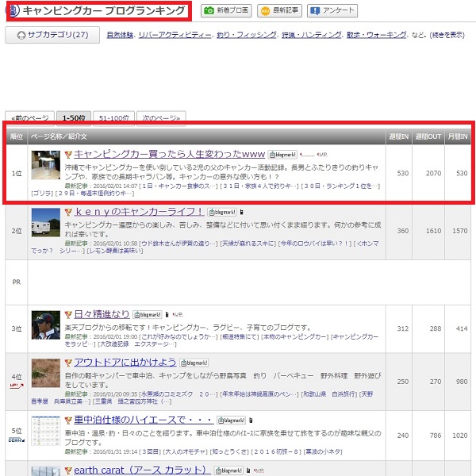The width and height of the screenshot is (476, 476).
Task: Open the 散歩・ウォーキング link
Action: pyautogui.click(x=376, y=35)
